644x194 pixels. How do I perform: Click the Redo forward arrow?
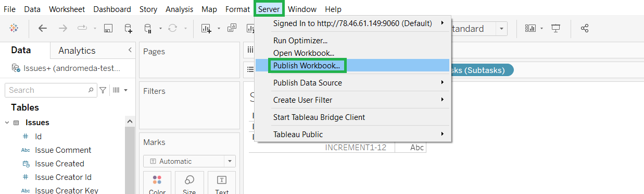(63, 28)
